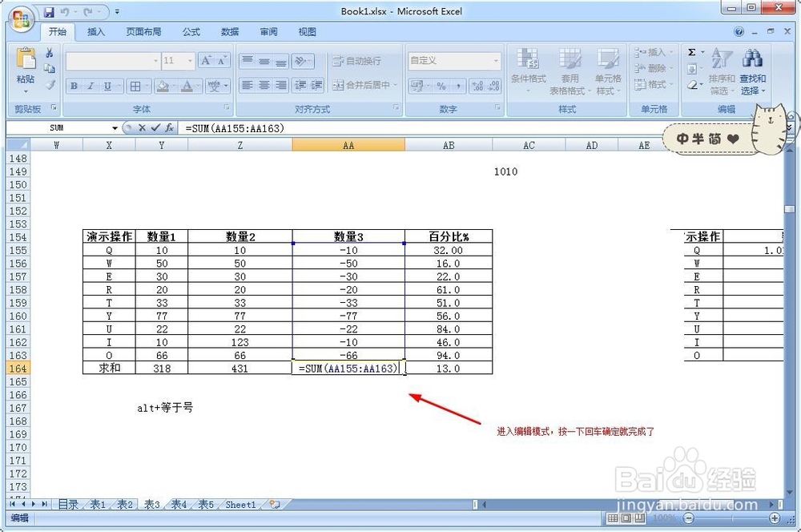Select the Format Painter icon
Viewport: 801px width, 532px height.
pyautogui.click(x=48, y=86)
